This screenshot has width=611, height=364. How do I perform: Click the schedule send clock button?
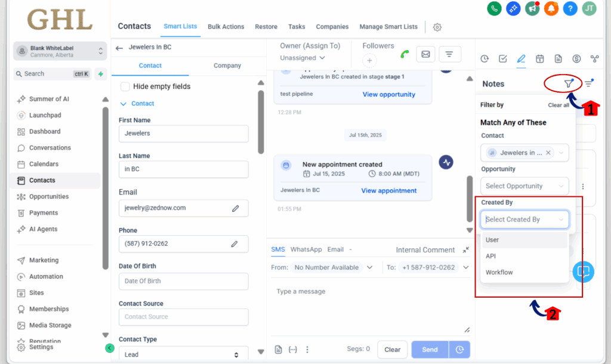(460, 350)
